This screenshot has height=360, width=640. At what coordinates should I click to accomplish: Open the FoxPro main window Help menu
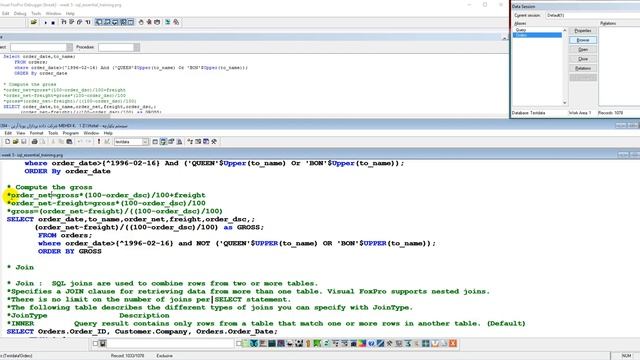[x=108, y=133]
